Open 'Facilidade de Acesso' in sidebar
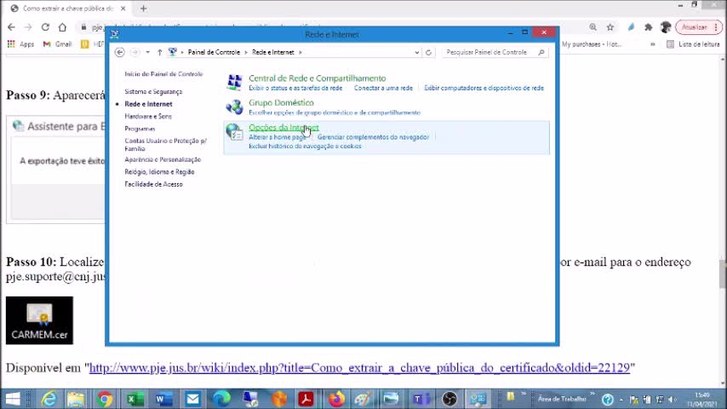727x409 pixels. pyautogui.click(x=153, y=185)
